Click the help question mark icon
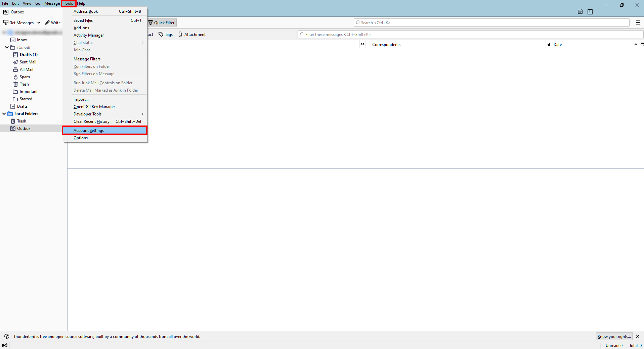 (7, 337)
